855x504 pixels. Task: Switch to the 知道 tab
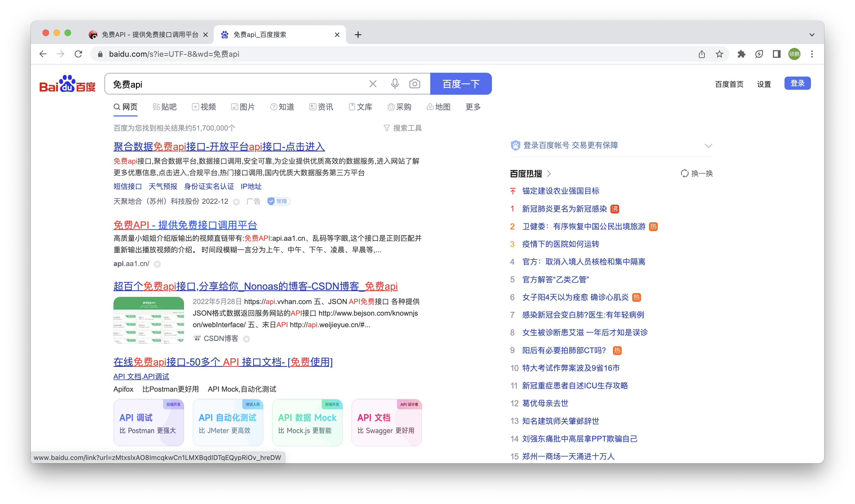point(282,107)
